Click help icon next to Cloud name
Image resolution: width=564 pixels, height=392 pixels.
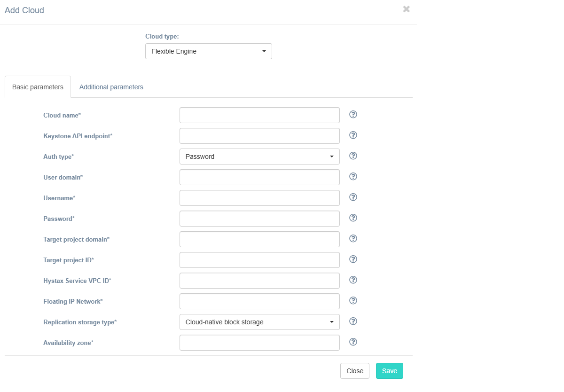click(353, 115)
